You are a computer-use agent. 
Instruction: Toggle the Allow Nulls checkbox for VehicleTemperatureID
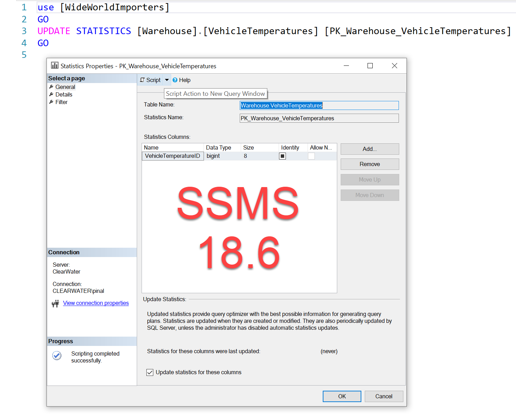coord(311,156)
